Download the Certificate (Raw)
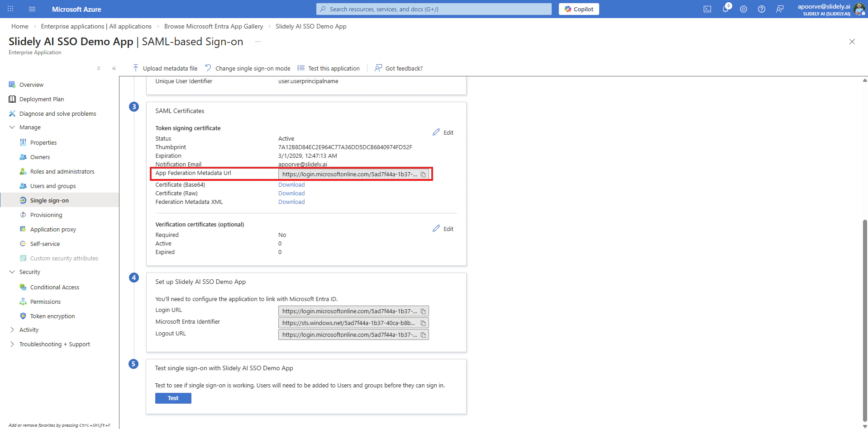The height and width of the screenshot is (429, 868). tap(291, 193)
